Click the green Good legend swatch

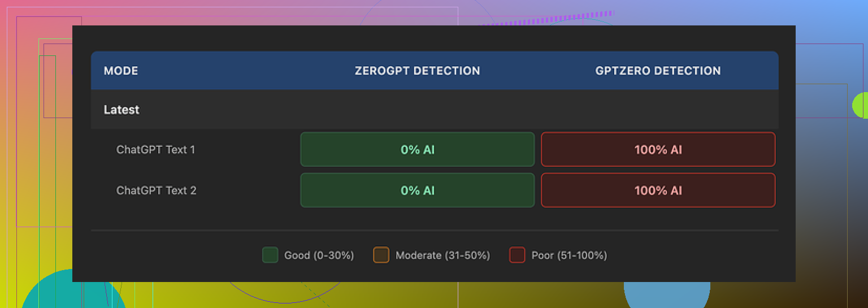click(270, 255)
